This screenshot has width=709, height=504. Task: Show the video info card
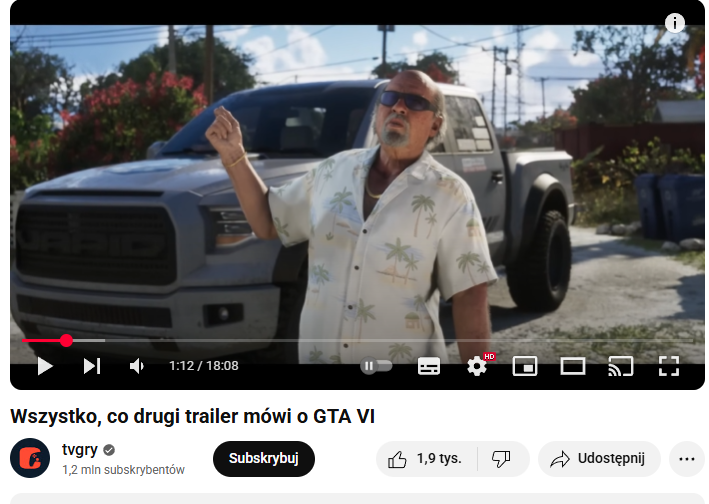tap(675, 23)
